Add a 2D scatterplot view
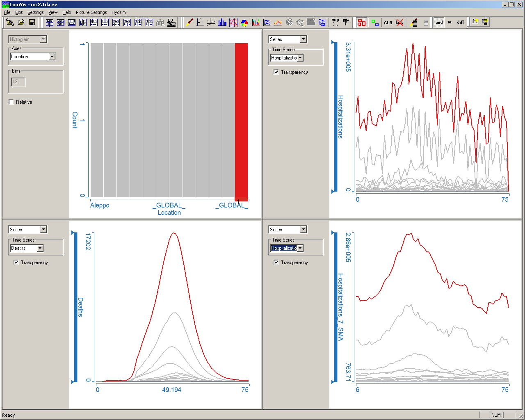This screenshot has height=420, width=525. [x=201, y=23]
